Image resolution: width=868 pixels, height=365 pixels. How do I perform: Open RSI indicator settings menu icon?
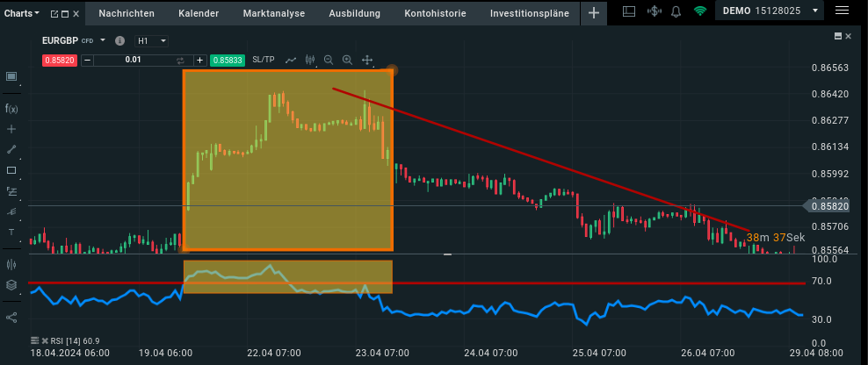tap(35, 340)
